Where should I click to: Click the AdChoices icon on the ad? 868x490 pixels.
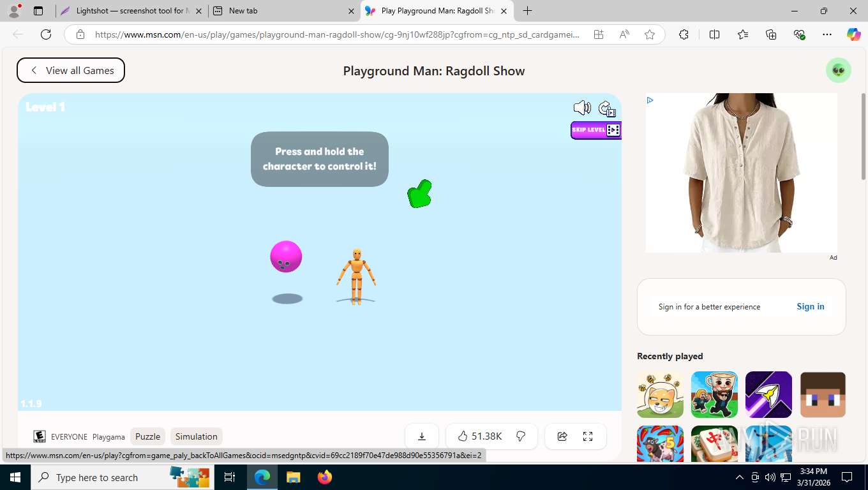click(650, 100)
